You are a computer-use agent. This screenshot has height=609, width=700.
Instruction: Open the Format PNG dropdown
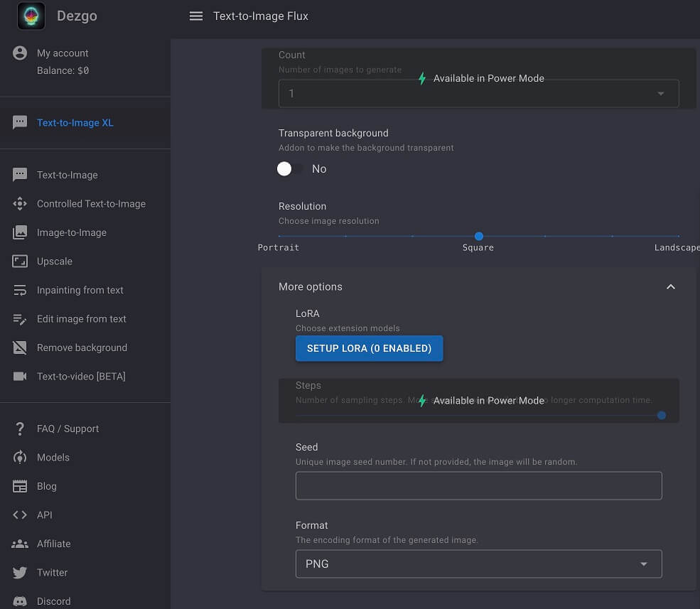(478, 564)
